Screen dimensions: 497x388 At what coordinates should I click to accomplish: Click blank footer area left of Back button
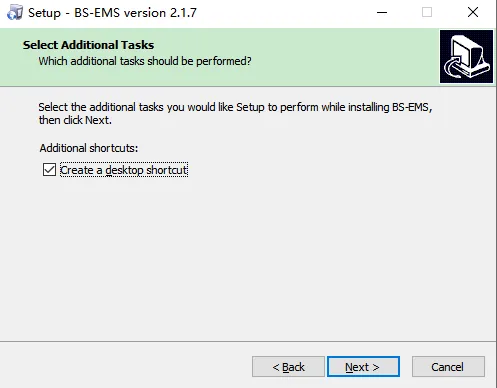tap(125, 367)
